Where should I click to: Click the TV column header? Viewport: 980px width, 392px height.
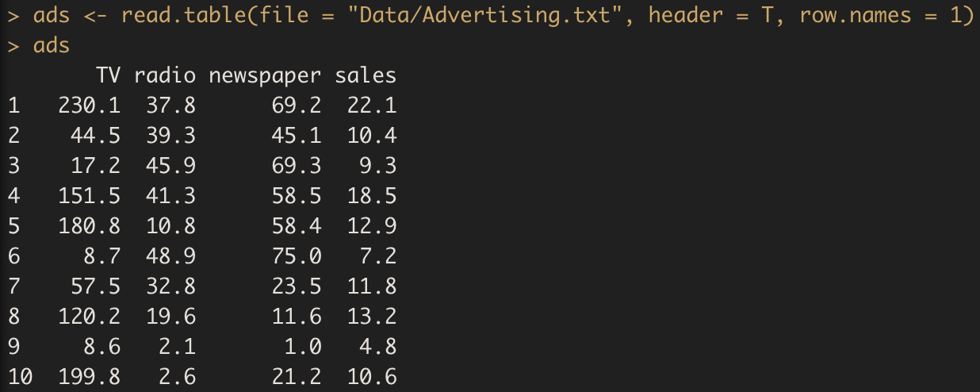click(x=108, y=76)
